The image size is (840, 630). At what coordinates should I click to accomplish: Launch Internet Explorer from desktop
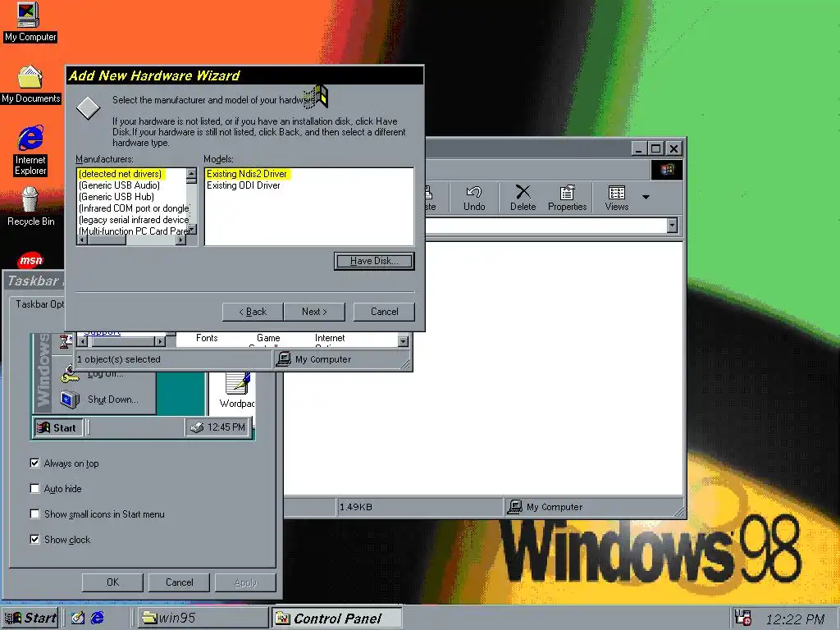(x=30, y=151)
